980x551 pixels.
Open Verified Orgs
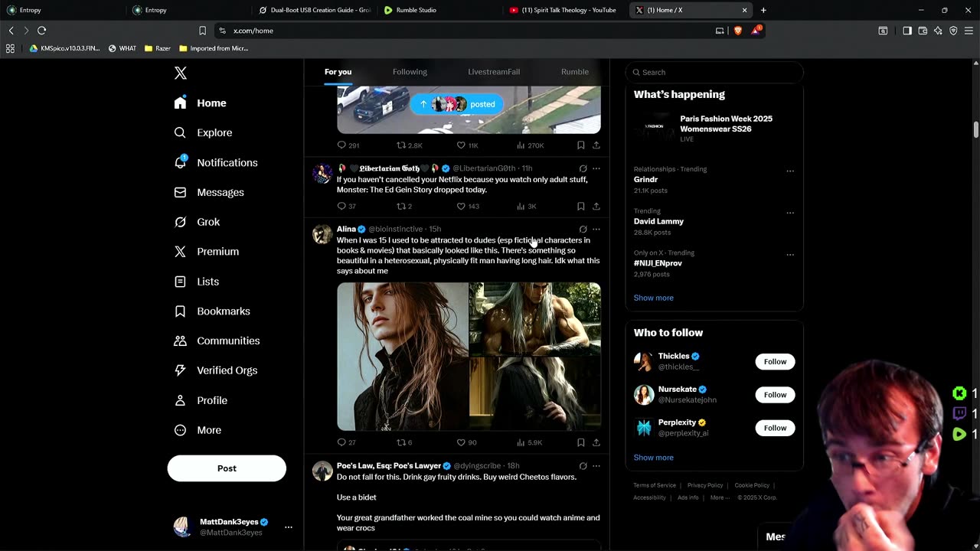pos(216,370)
